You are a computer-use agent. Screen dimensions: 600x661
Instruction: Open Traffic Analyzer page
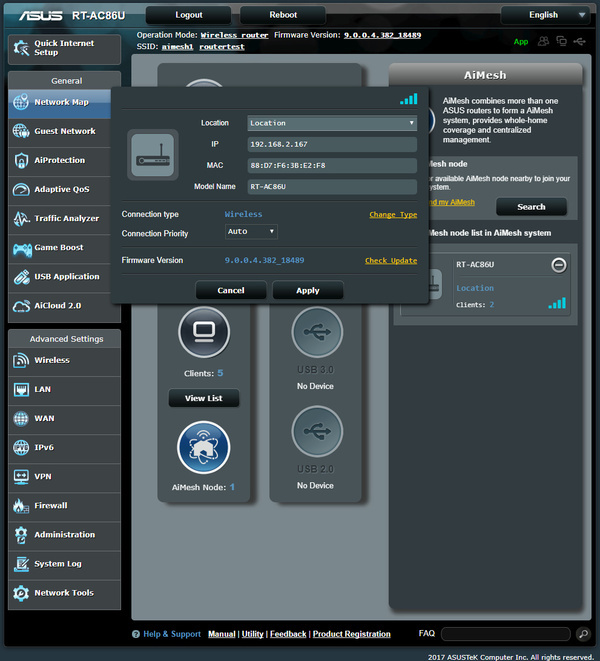click(x=59, y=219)
